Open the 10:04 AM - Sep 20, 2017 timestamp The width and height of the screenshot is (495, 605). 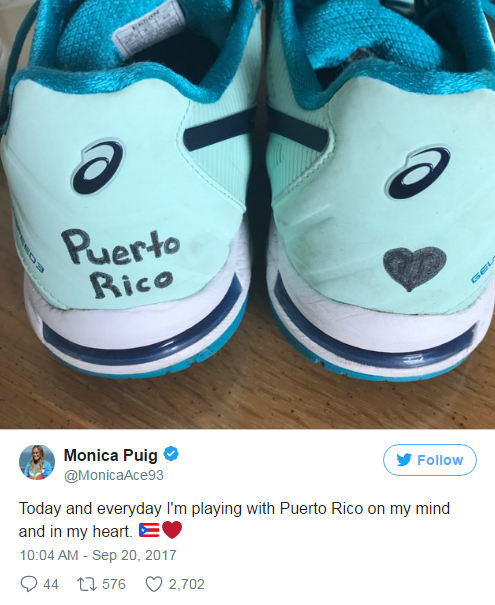coord(98,555)
